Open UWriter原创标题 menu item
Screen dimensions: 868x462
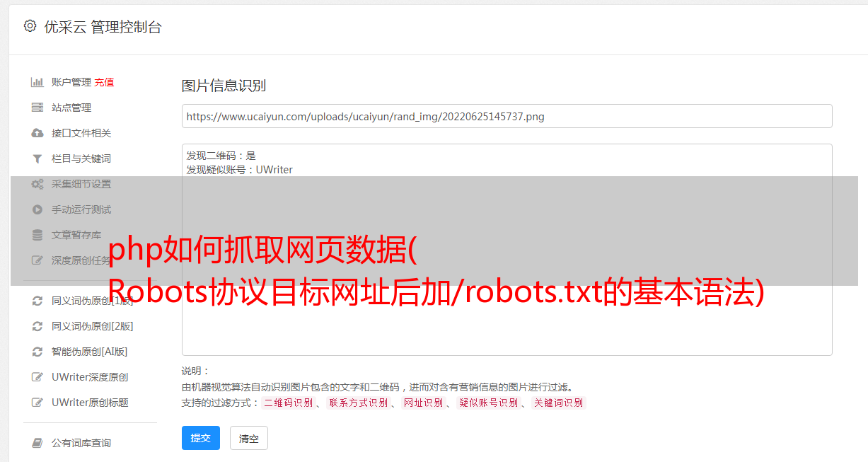coord(90,403)
